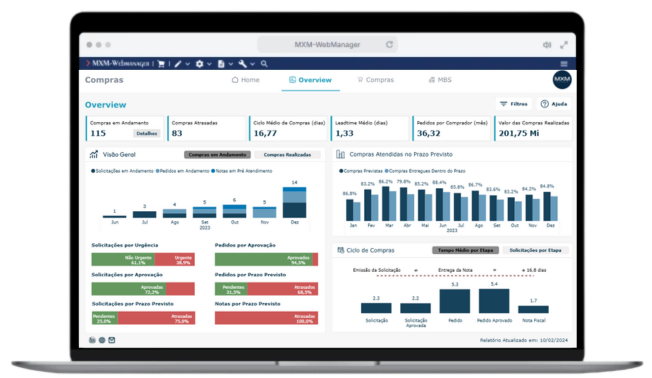This screenshot has width=652, height=378.
Task: Click the Compras Atendidas no Prazo icon
Action: click(x=341, y=154)
